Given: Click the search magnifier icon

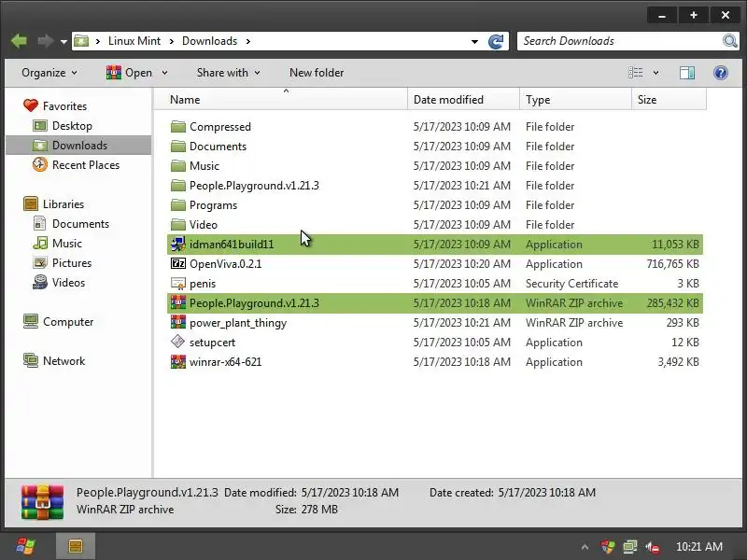Looking at the screenshot, I should click(x=730, y=41).
